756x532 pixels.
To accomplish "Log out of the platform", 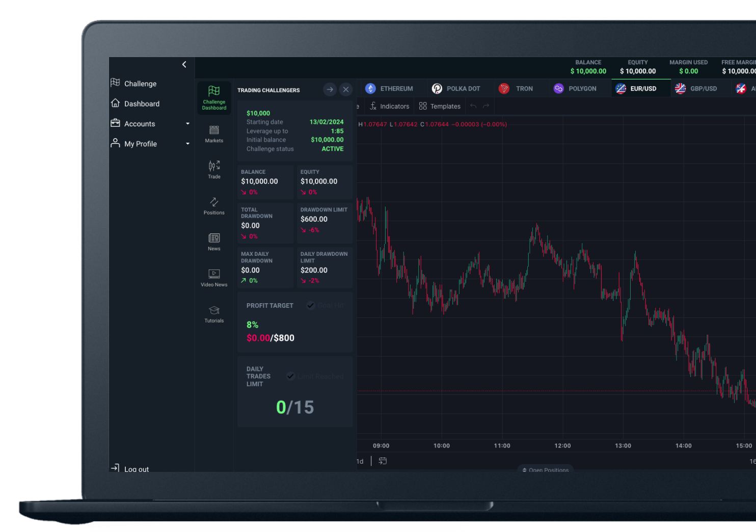I will coord(130,468).
